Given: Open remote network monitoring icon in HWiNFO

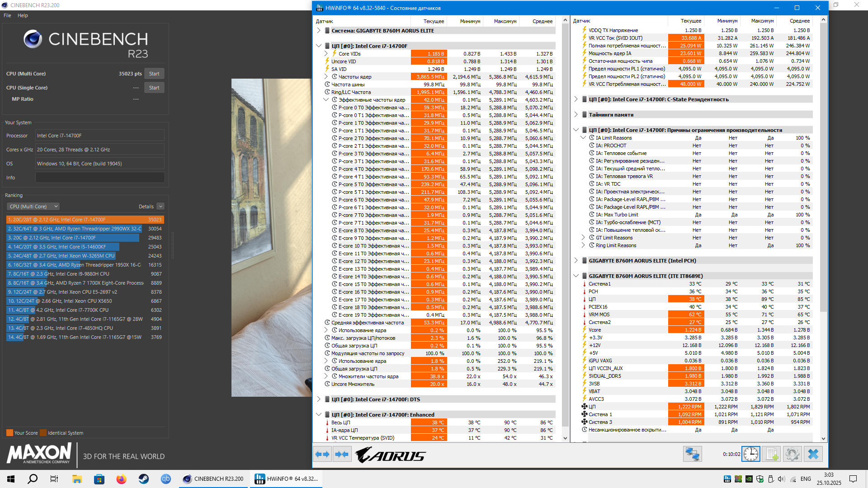Looking at the screenshot, I should click(692, 454).
